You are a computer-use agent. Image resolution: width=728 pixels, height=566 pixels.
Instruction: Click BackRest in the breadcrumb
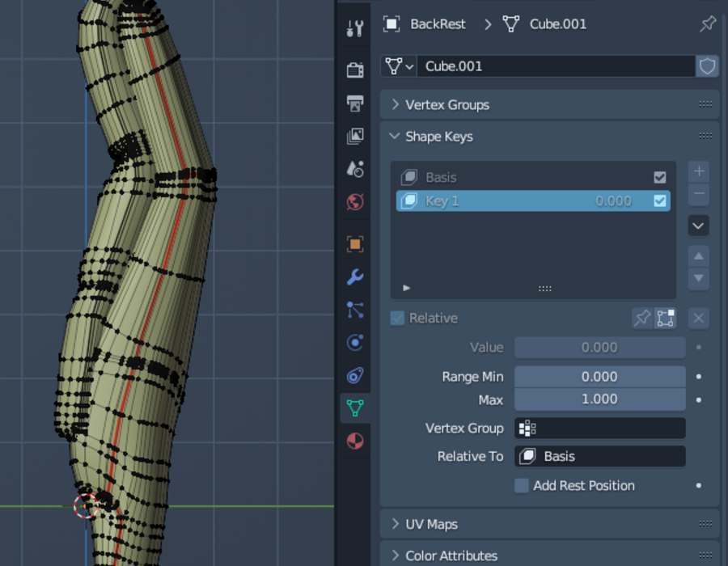pos(438,24)
